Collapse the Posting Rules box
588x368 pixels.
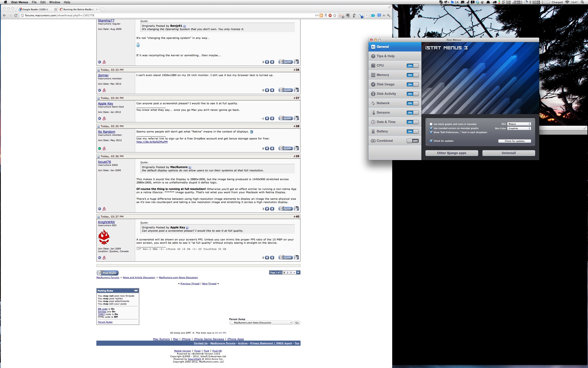tap(136, 291)
